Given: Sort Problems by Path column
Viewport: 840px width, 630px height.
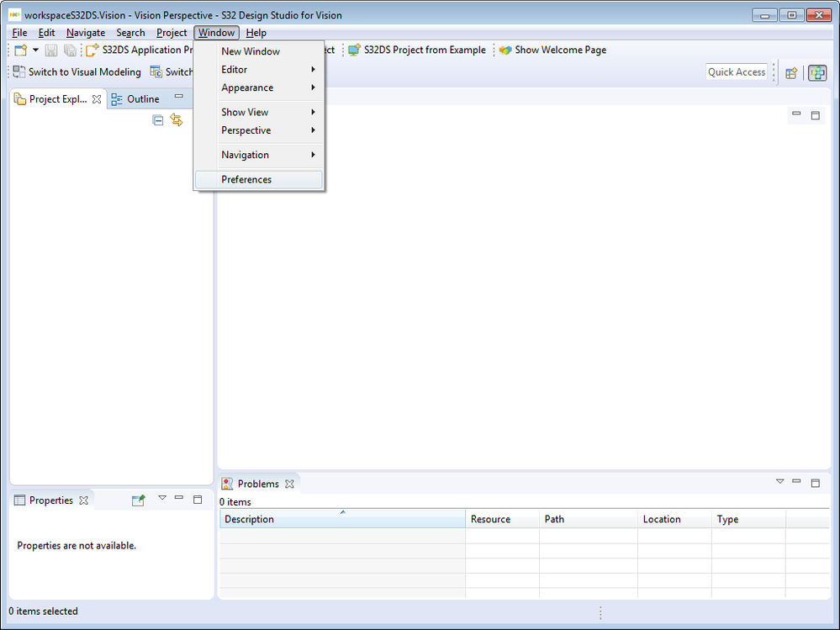Looking at the screenshot, I should (x=589, y=519).
